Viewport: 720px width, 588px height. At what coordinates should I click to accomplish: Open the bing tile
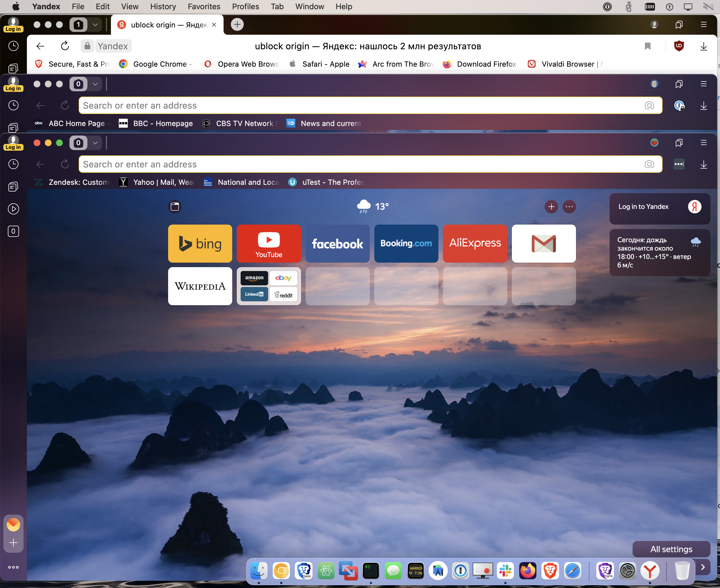(x=200, y=244)
